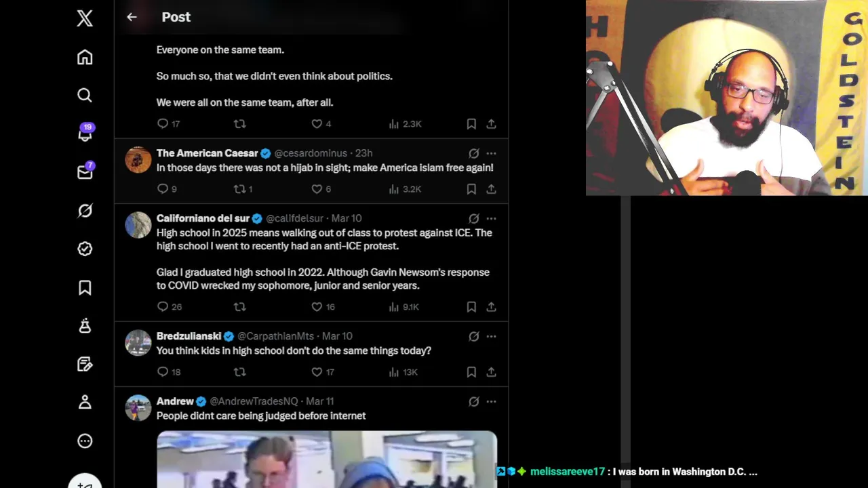Go to the Home feed icon
868x488 pixels.
[x=85, y=57]
